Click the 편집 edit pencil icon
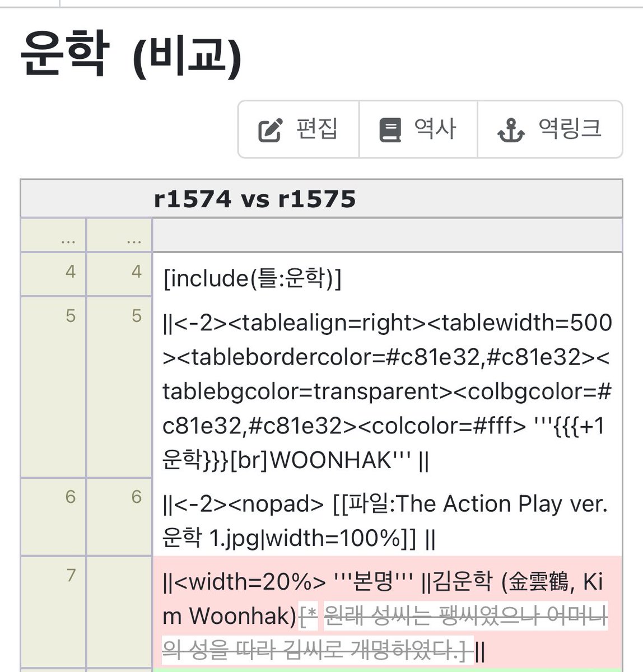This screenshot has width=643, height=672. [269, 130]
